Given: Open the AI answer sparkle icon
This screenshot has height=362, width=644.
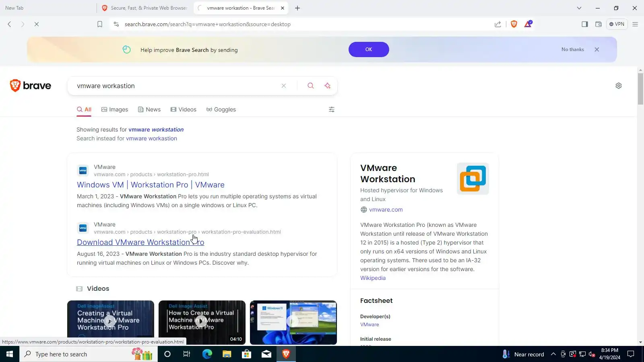Looking at the screenshot, I should 328,86.
